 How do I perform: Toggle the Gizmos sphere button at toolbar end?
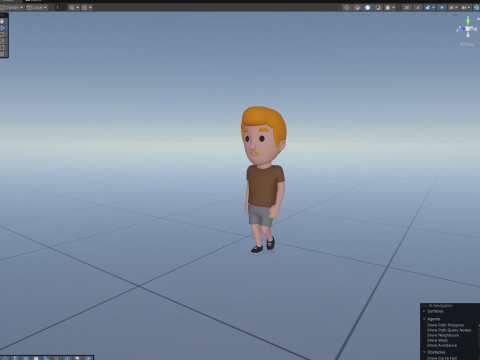pos(476,7)
